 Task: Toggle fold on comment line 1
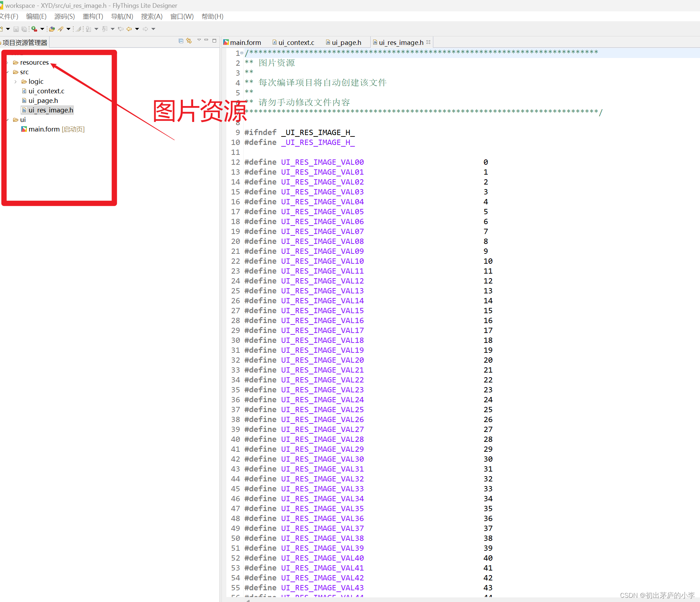242,53
